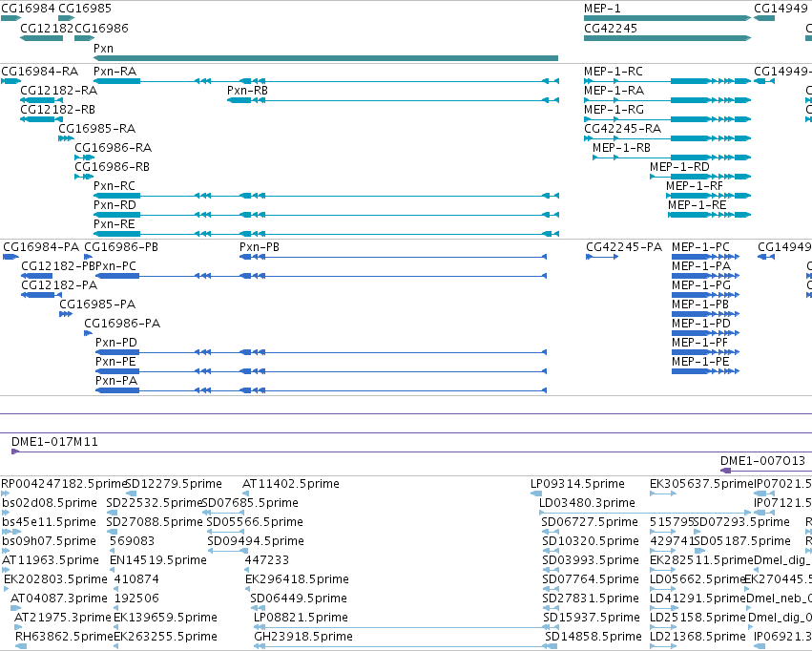Click transcript label Pxn-RE
The height and width of the screenshot is (651, 812).
coord(115,224)
